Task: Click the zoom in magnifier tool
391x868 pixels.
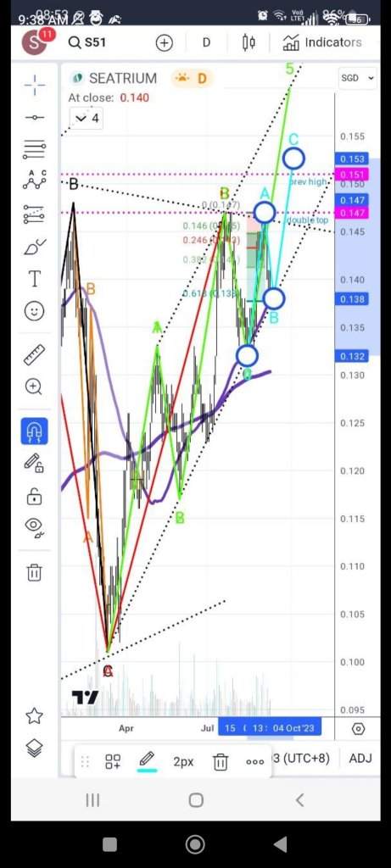Action: [x=34, y=387]
